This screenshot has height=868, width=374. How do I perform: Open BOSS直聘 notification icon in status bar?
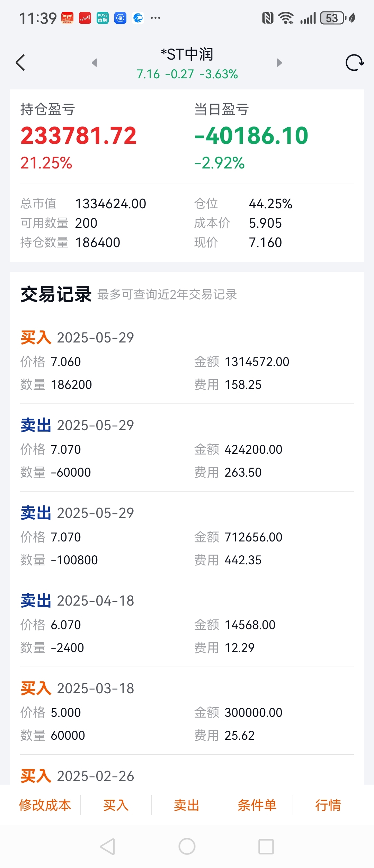click(103, 18)
